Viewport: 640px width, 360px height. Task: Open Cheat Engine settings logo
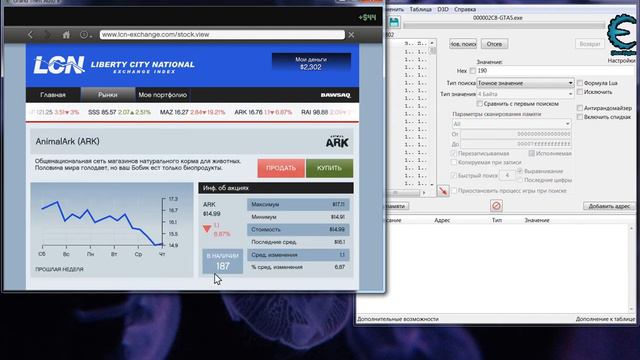[x=622, y=35]
